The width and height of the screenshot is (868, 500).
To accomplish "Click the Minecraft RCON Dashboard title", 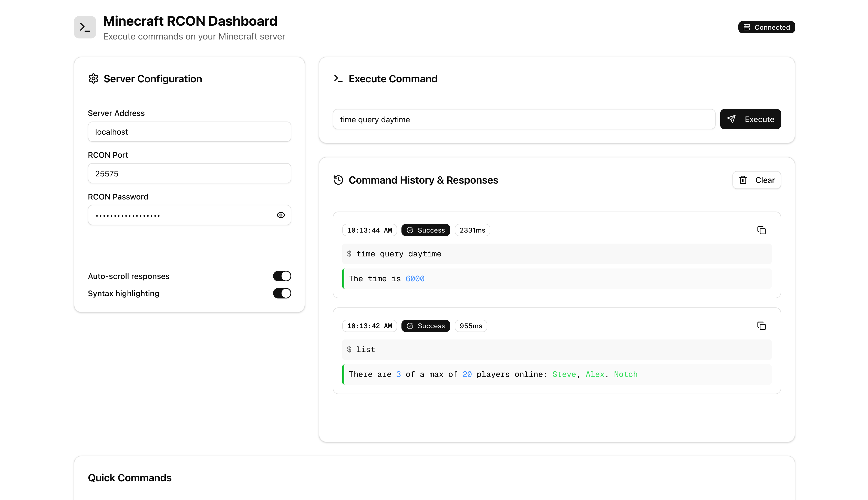I will (190, 21).
